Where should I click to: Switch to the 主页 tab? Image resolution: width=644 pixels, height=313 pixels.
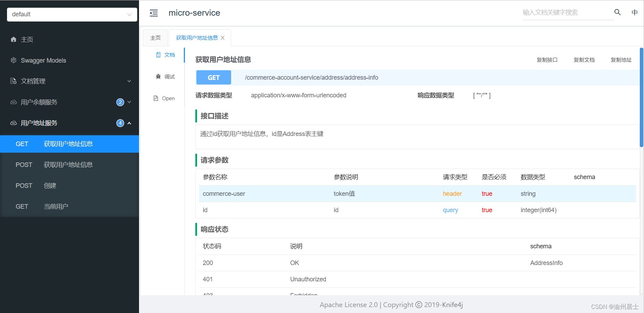(x=155, y=37)
